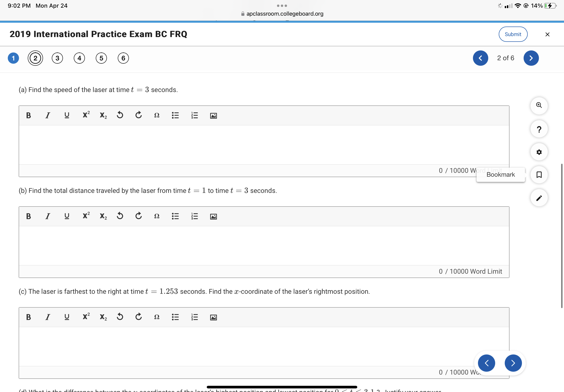Go to the next question with right chevron
564x392 pixels.
click(531, 58)
